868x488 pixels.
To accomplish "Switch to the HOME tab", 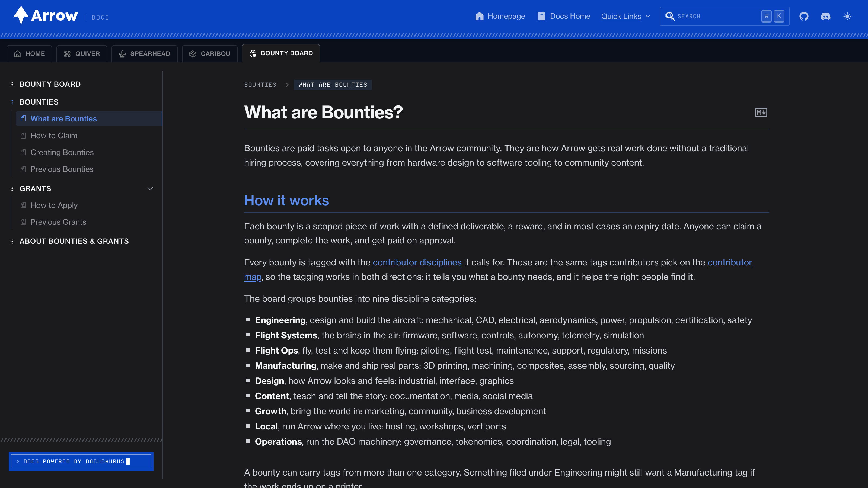I will (29, 54).
